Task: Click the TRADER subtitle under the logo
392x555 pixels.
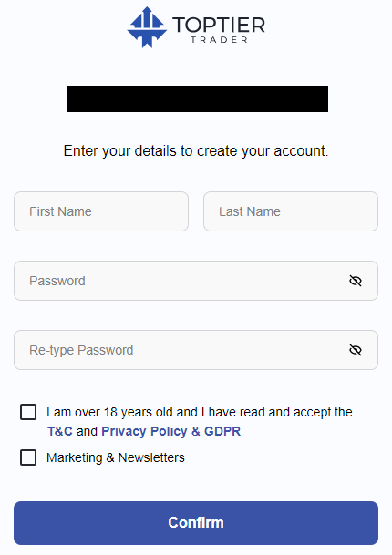Action: [x=219, y=40]
